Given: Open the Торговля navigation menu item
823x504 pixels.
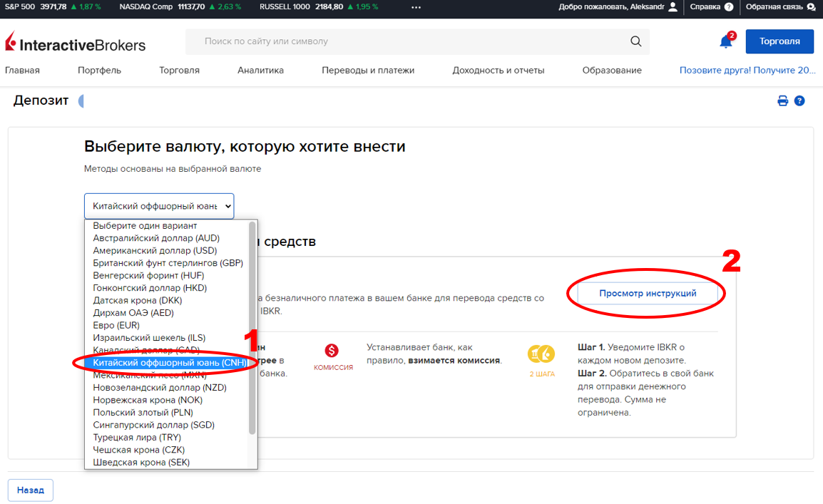Looking at the screenshot, I should pos(179,71).
